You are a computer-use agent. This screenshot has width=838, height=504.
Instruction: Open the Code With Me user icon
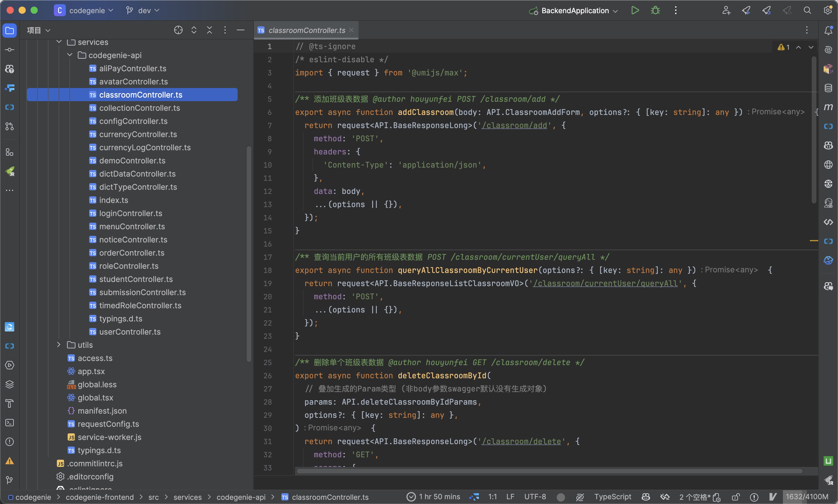[x=726, y=10]
